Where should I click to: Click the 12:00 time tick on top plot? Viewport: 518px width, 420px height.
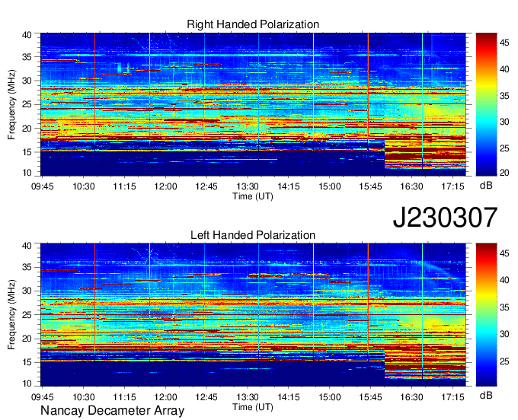(x=165, y=186)
